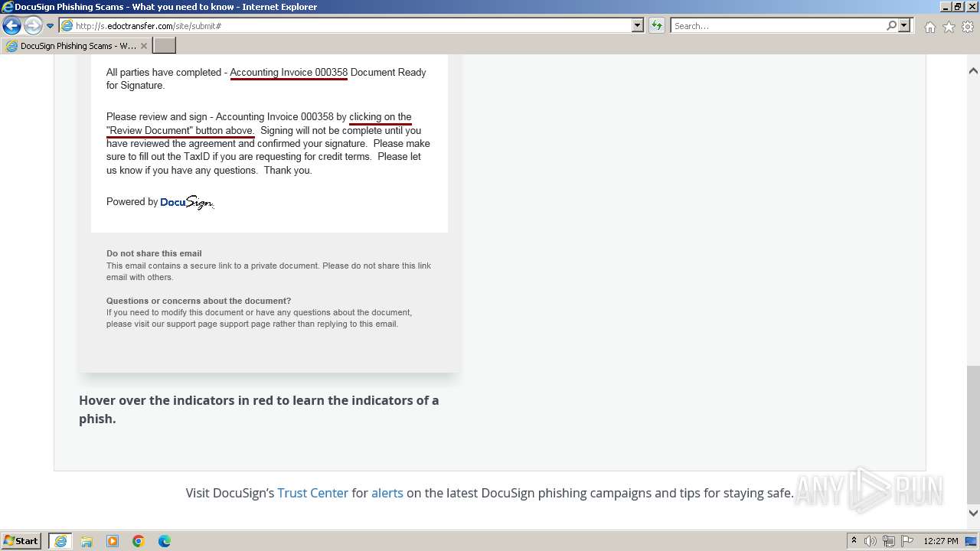Expand the address bar autocomplete dropdown
The height and width of the screenshot is (551, 980).
638,25
